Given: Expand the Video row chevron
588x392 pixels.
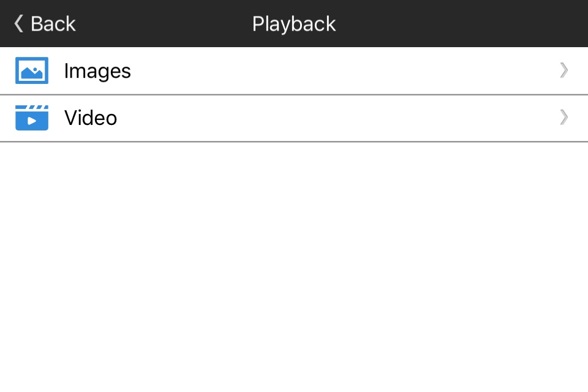Looking at the screenshot, I should click(564, 118).
